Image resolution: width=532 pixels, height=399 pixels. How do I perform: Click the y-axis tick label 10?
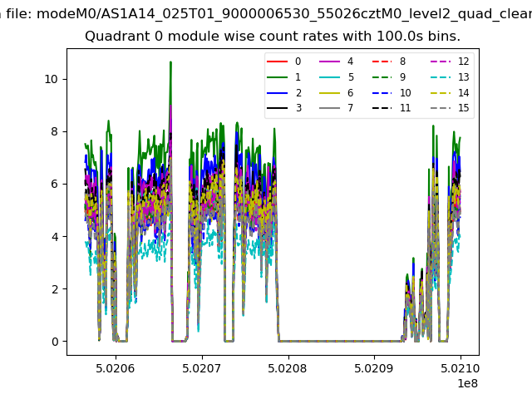pos(51,79)
